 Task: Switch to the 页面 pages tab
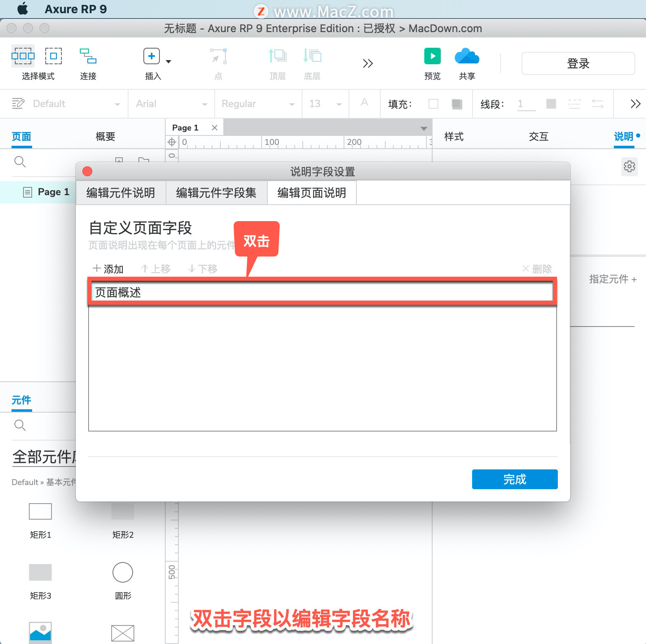click(x=21, y=137)
